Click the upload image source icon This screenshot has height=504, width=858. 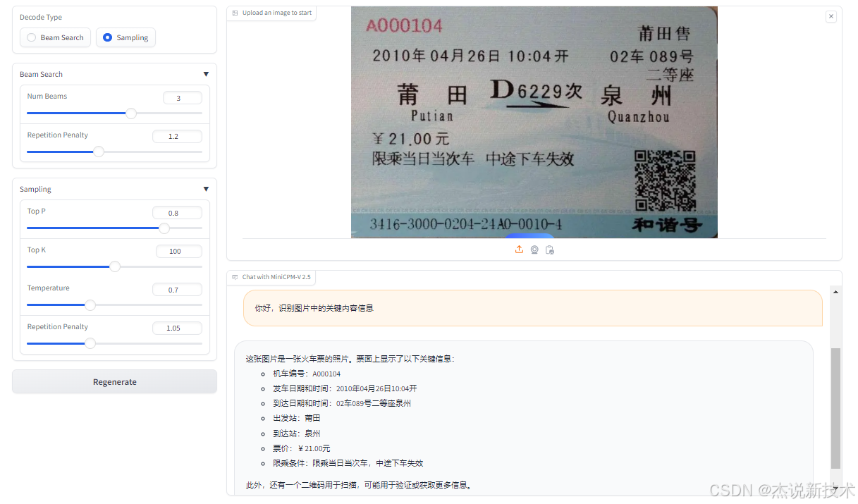tap(519, 250)
